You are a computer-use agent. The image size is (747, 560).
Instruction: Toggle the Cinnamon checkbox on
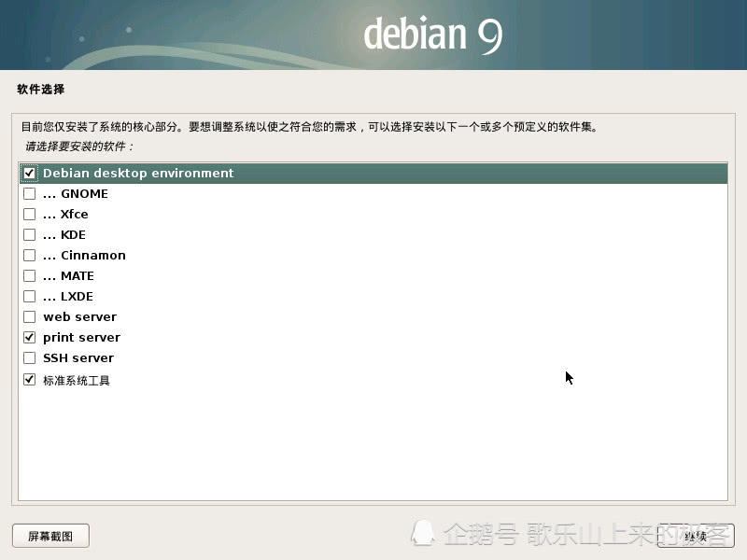(30, 255)
